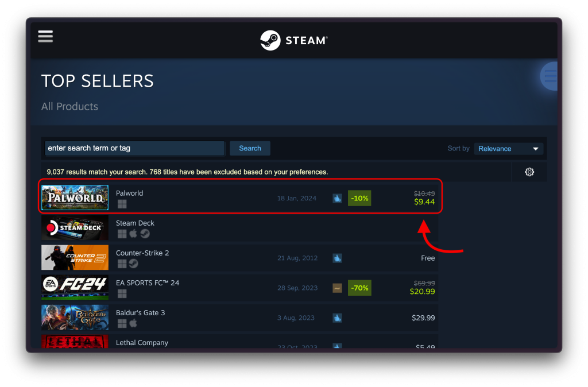Screen dimensions: 588x387
Task: Click EA SPORTS FC 24 mixed review icon
Action: [337, 288]
